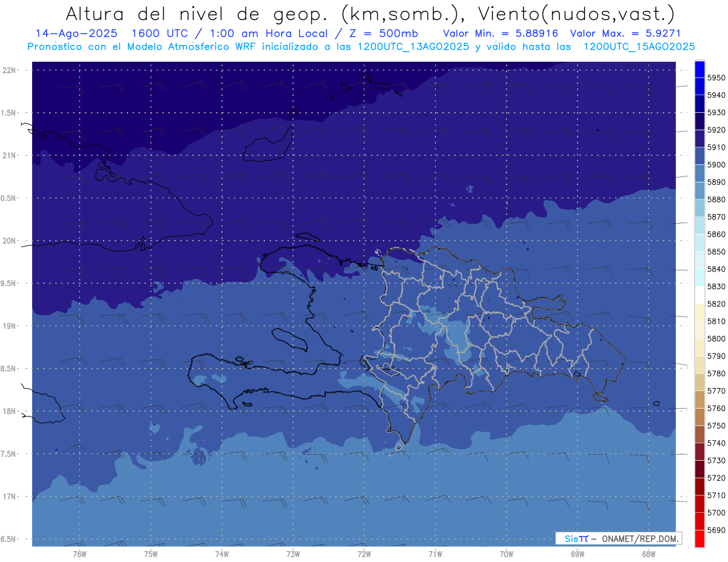Select the white swatch between 5820 and 5830
Image resolution: width=728 pixels, height=562 pixels.
(x=699, y=295)
